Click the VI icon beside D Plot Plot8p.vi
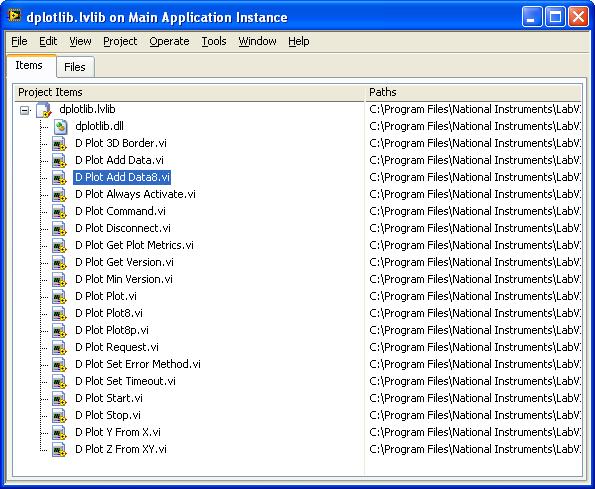 pyautogui.click(x=59, y=331)
